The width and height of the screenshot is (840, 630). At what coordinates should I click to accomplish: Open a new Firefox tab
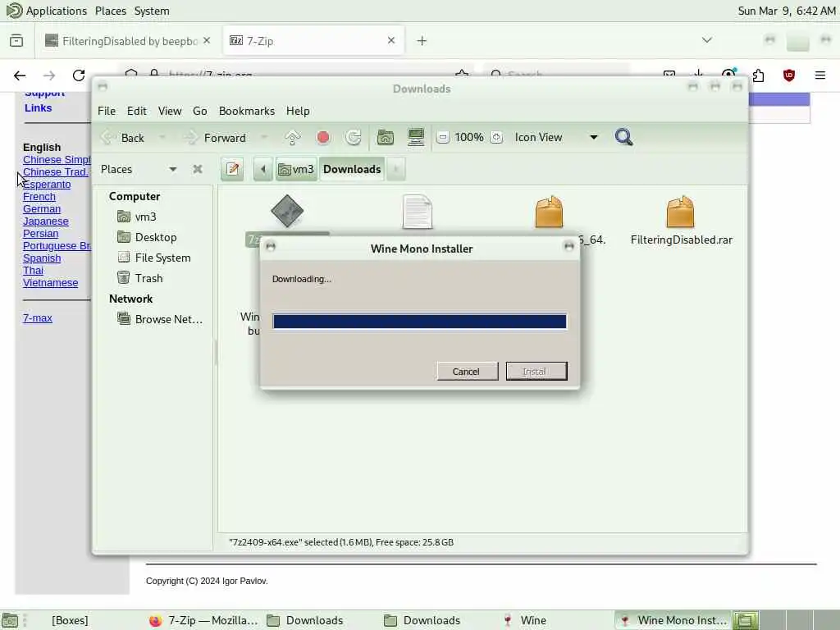coord(422,41)
